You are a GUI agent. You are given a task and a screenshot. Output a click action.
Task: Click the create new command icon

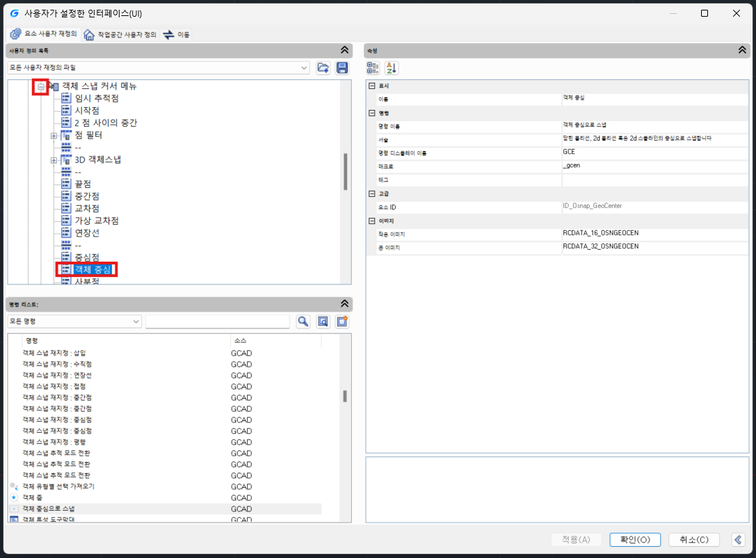point(342,321)
